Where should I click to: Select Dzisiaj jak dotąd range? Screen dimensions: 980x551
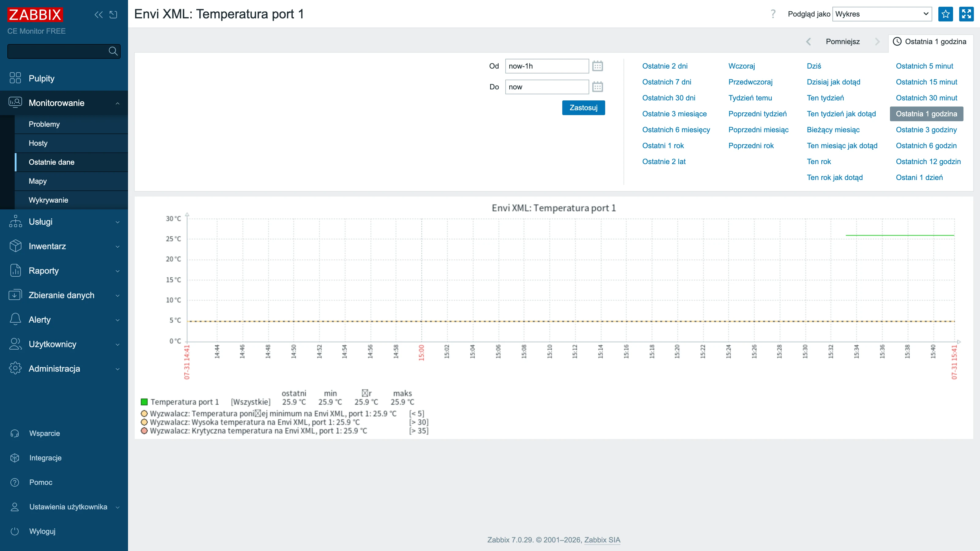[x=834, y=82]
